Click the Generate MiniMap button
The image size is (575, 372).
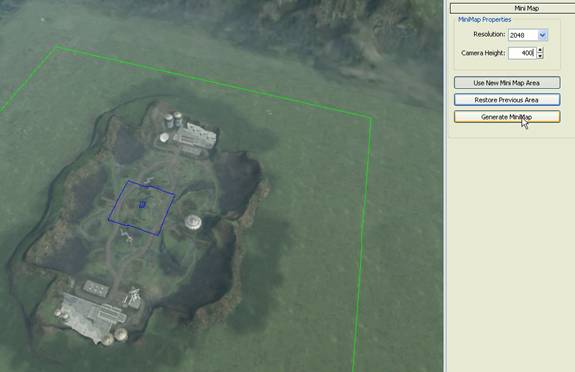pos(507,117)
